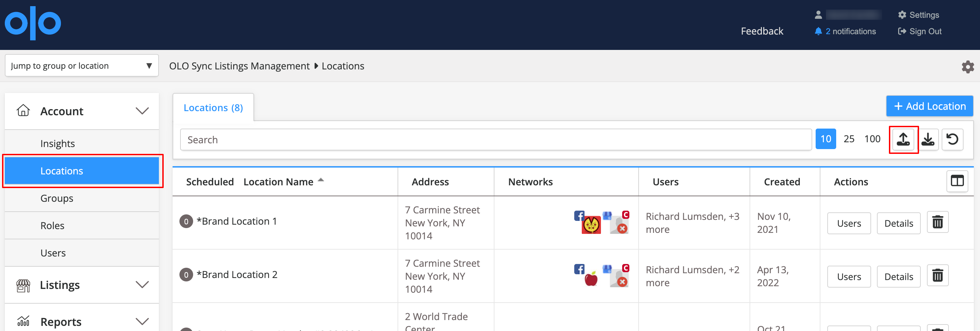Click 'Richard Lumsden, +3 more' users cell
The image size is (980, 331).
[x=692, y=223]
